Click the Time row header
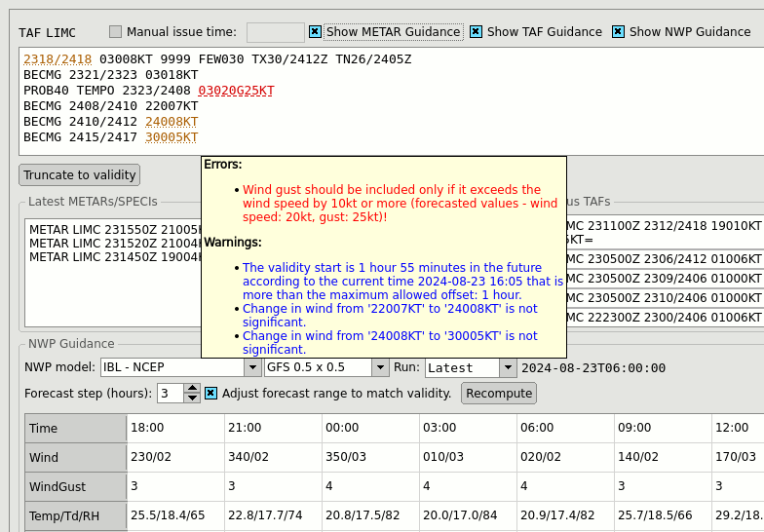Viewport: 764px width, 532px height. click(x=76, y=429)
